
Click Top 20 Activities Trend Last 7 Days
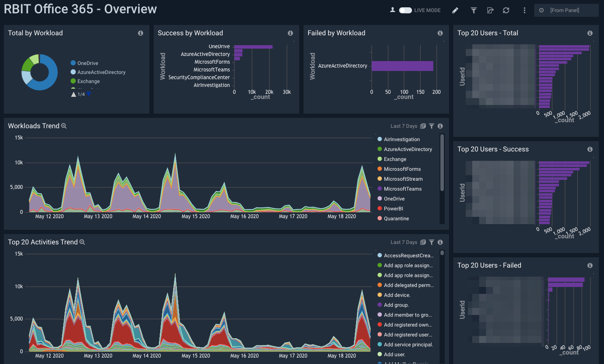pyautogui.click(x=404, y=242)
